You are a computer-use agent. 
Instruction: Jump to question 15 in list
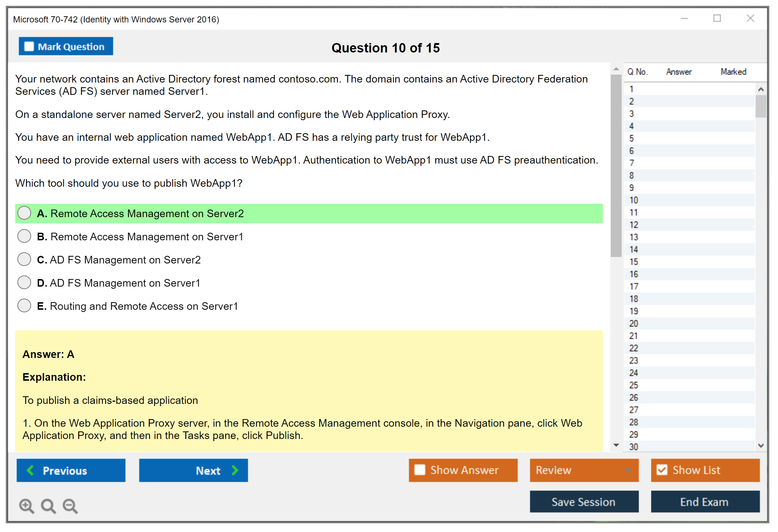(x=634, y=262)
